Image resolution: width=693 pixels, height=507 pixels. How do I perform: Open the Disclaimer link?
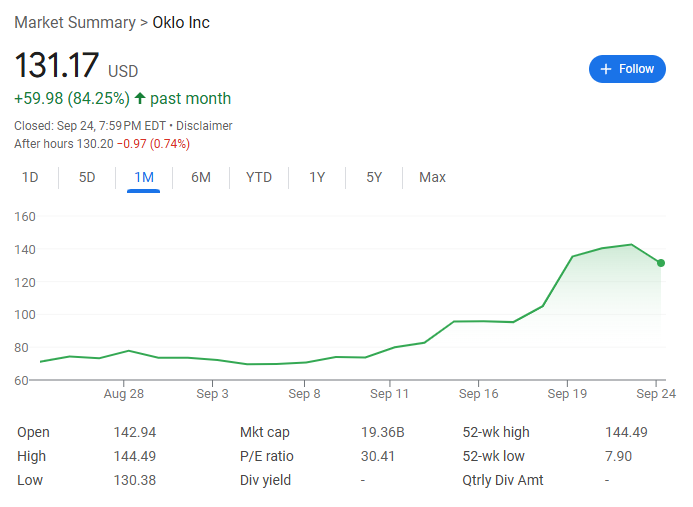[204, 126]
